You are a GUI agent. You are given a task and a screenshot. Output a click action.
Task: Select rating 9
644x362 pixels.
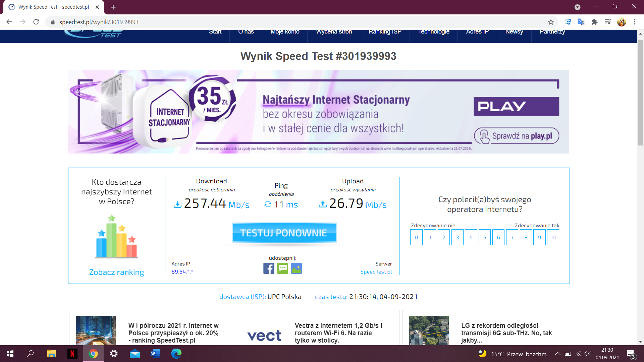pos(539,237)
